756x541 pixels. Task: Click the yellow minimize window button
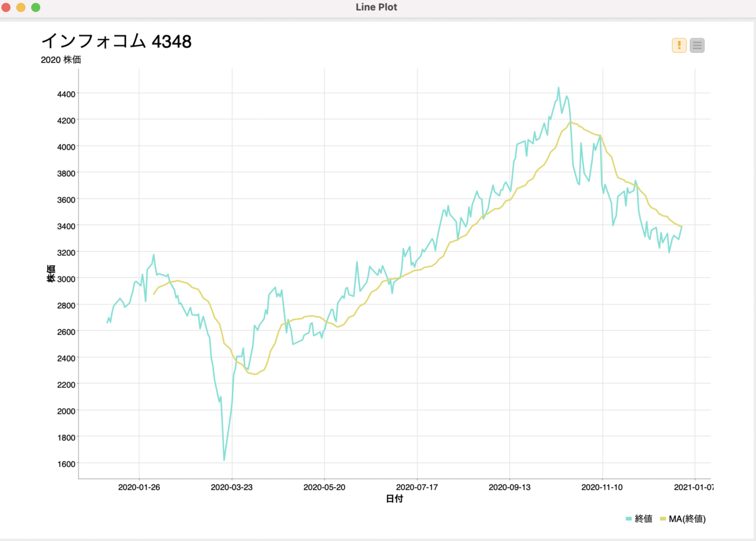pos(21,8)
